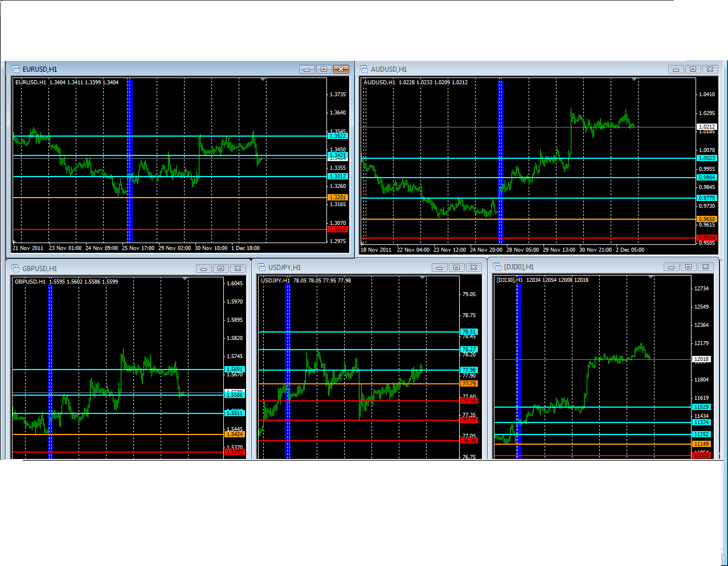Click the USDJPY,H1 chart window icon
The image size is (728, 566).
pos(261,267)
